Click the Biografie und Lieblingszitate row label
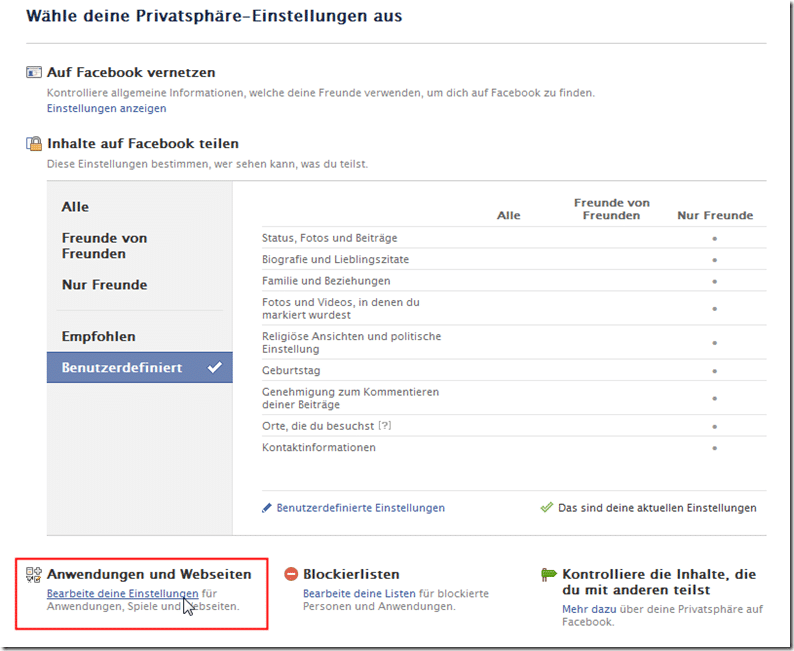794x651 pixels. tap(335, 259)
